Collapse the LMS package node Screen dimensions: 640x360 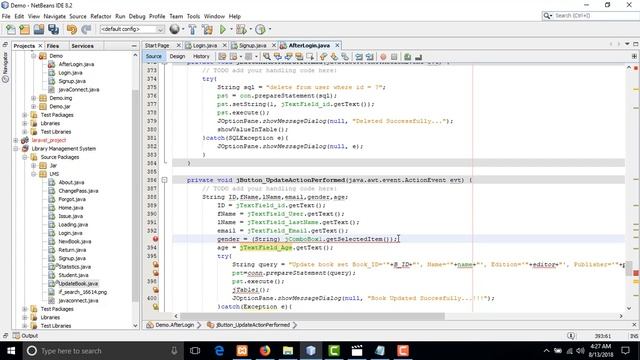(33, 174)
